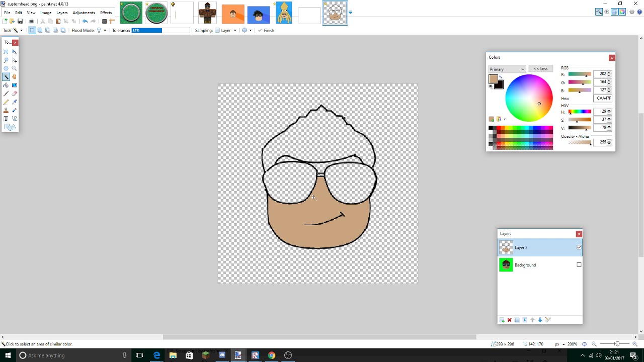Open the Primary color dropdown
Viewport: 644px width, 362px height.
(x=507, y=69)
